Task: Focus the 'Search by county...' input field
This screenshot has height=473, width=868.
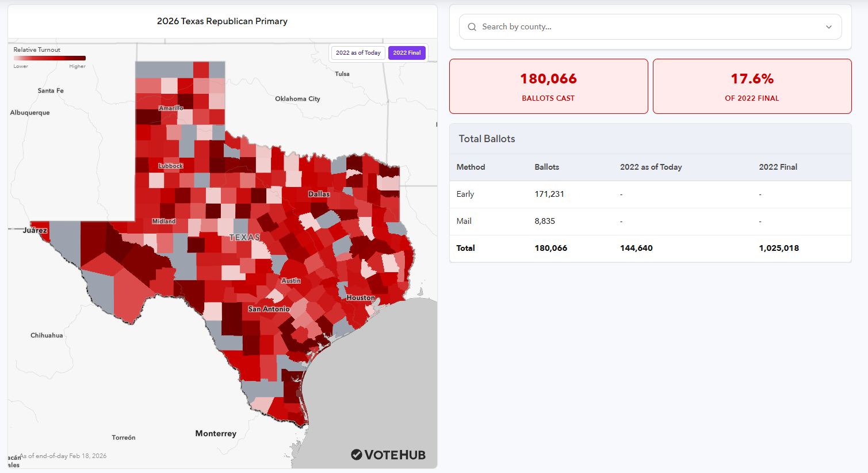Action: pos(644,27)
